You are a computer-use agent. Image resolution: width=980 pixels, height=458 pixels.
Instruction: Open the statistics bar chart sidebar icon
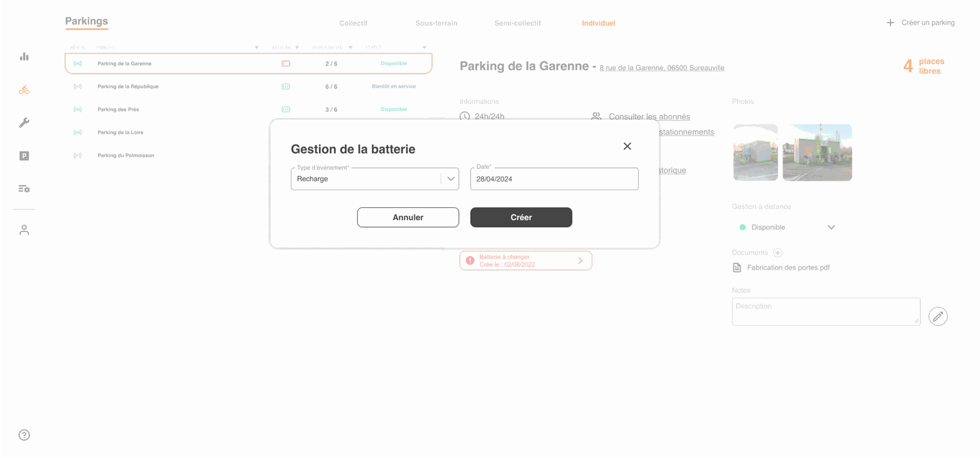(24, 57)
